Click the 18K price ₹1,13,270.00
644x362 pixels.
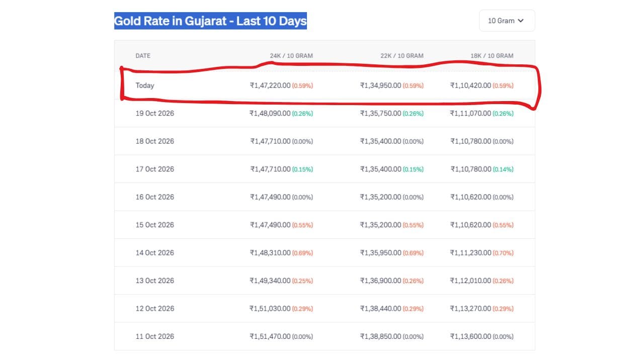(471, 309)
